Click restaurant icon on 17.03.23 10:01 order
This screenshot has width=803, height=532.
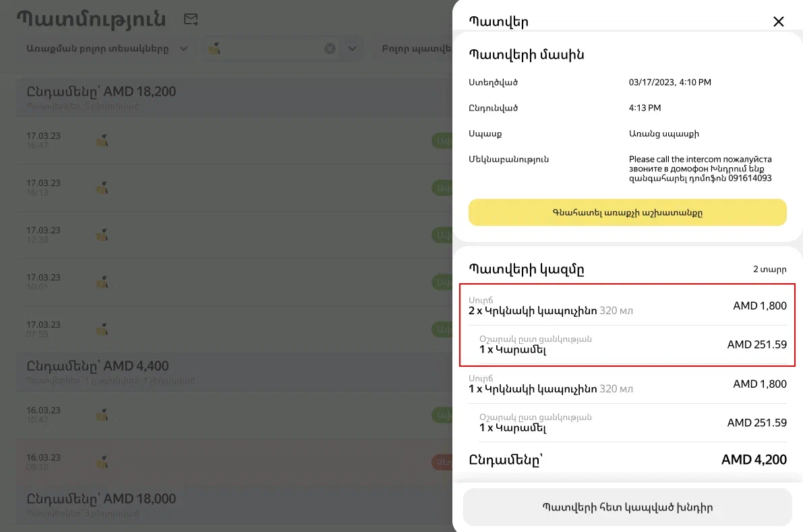[x=102, y=282]
